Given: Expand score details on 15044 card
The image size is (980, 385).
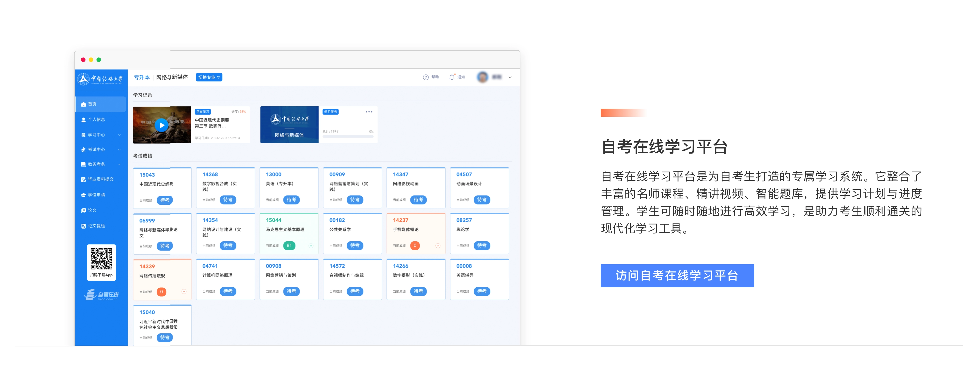Looking at the screenshot, I should click(x=311, y=246).
